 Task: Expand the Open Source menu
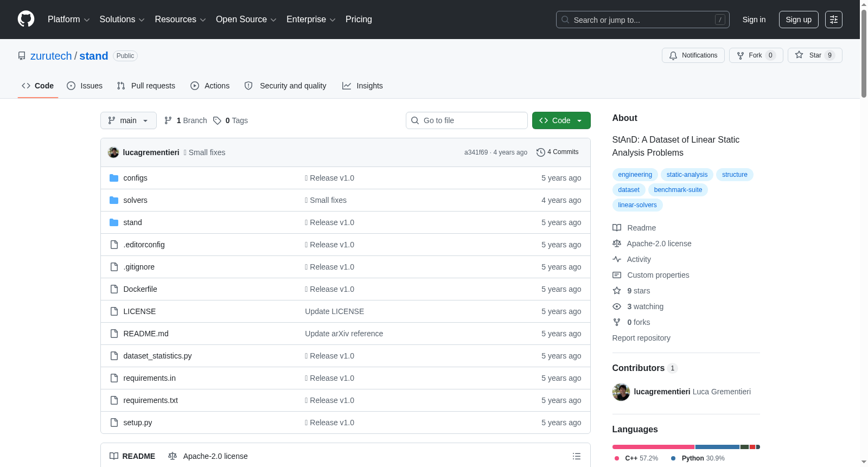pos(246,20)
